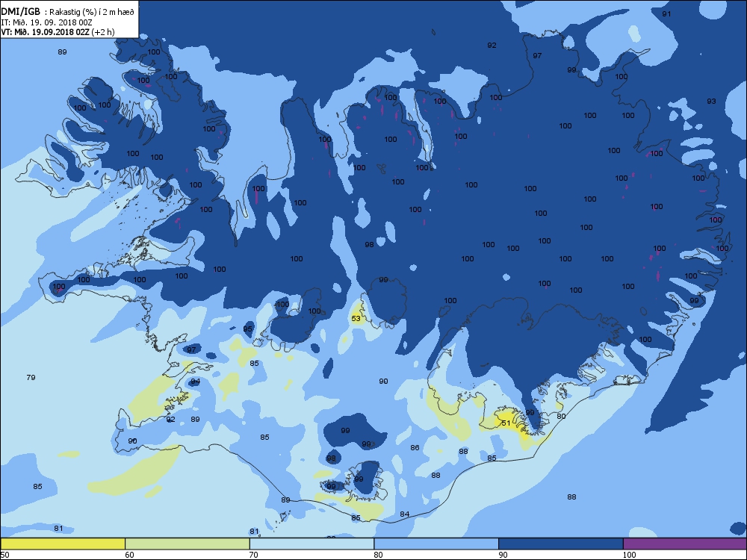Click the humidity value 95
The width and height of the screenshot is (747, 560).
pos(248,329)
